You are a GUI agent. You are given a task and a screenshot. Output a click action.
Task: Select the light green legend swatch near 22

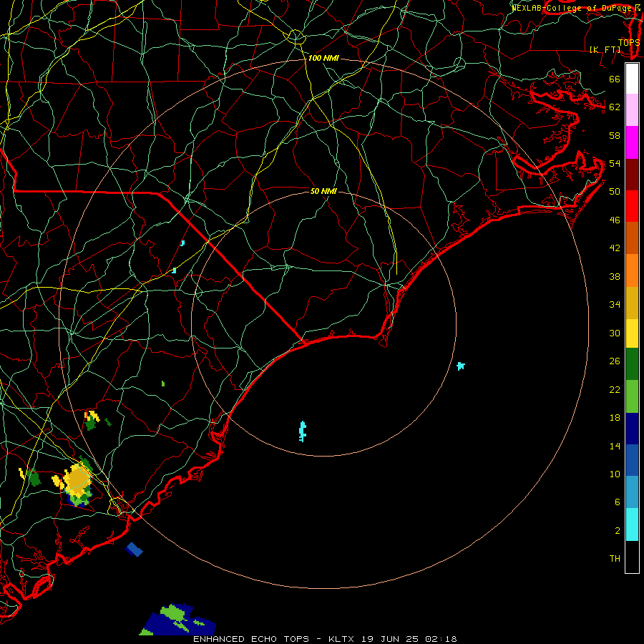632,396
